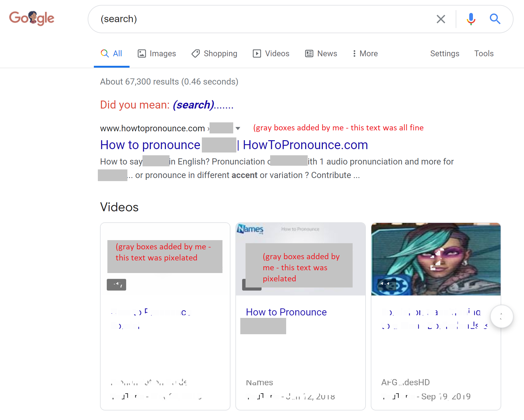Screen dimensions: 524x420
Task: Expand the breadcrumb dropdown next to howtopronounce.com
Action: coord(238,128)
